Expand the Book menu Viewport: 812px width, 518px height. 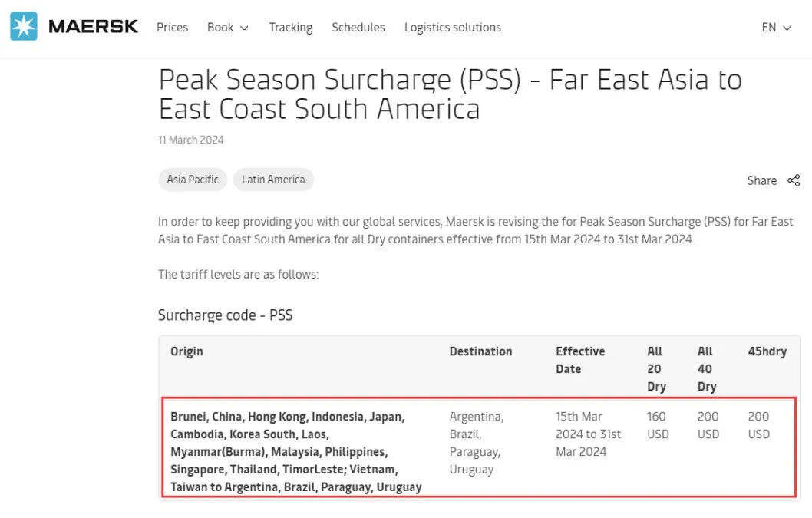pos(228,28)
